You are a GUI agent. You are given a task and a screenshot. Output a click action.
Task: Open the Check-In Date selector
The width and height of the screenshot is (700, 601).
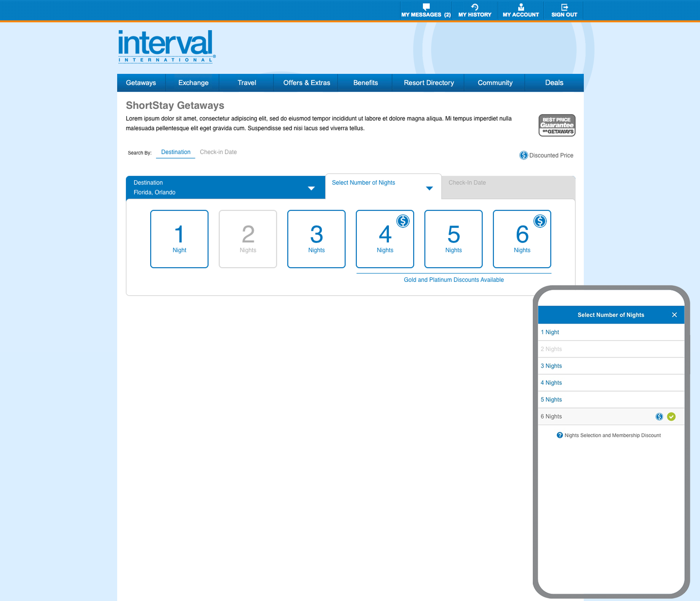pos(508,188)
